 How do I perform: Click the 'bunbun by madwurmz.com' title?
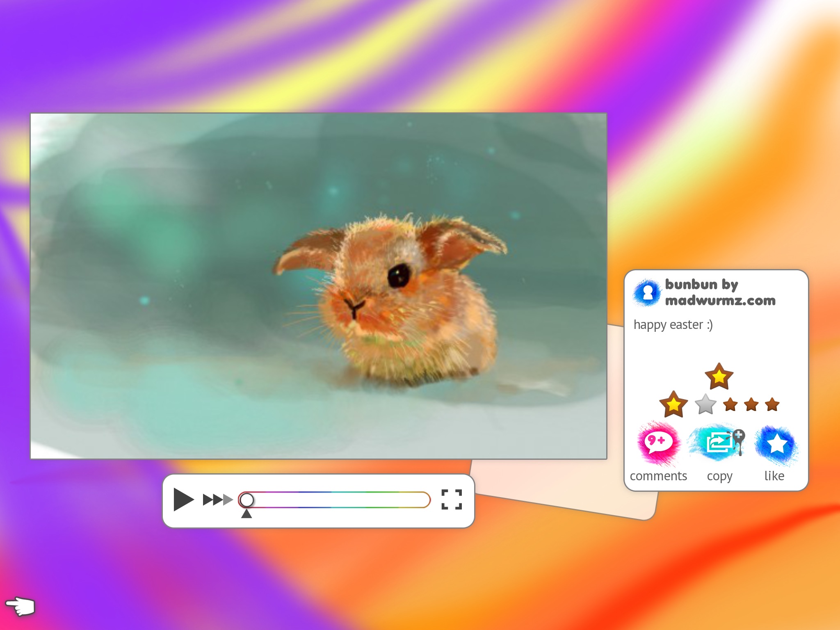point(720,292)
